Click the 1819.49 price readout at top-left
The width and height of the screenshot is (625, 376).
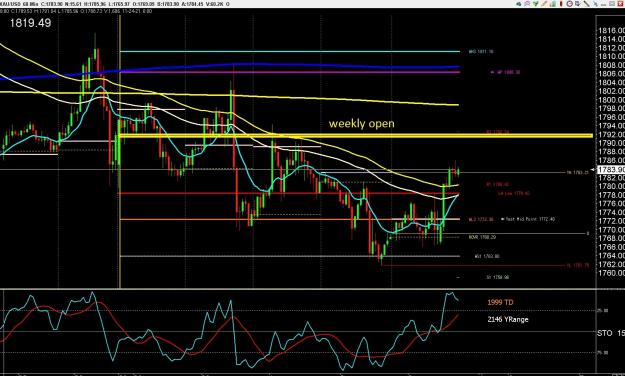[30, 23]
